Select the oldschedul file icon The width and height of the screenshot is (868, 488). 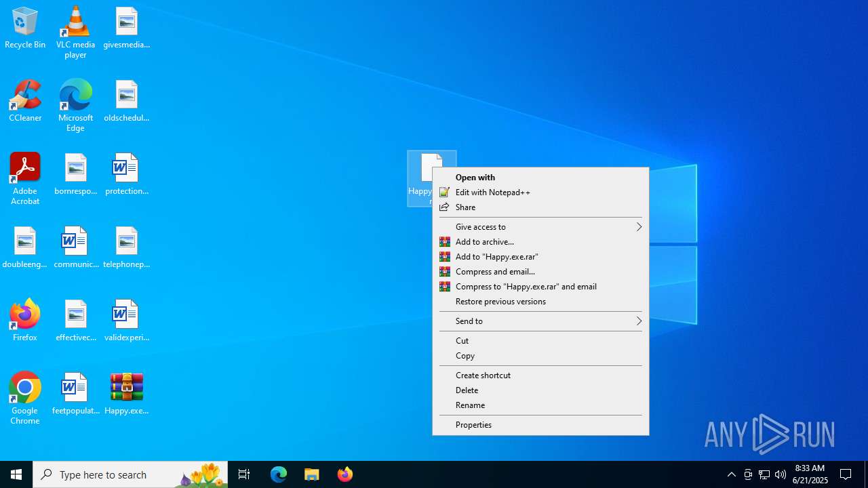pos(126,101)
